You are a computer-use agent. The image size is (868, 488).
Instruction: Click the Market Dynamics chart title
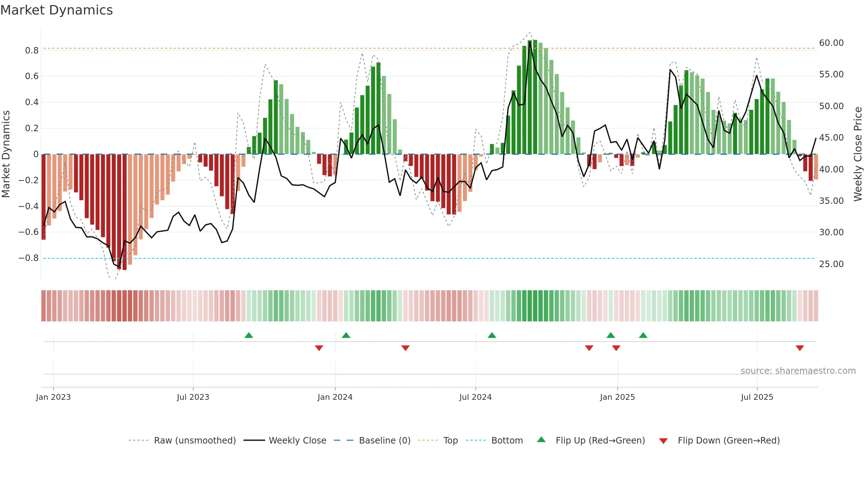(56, 10)
